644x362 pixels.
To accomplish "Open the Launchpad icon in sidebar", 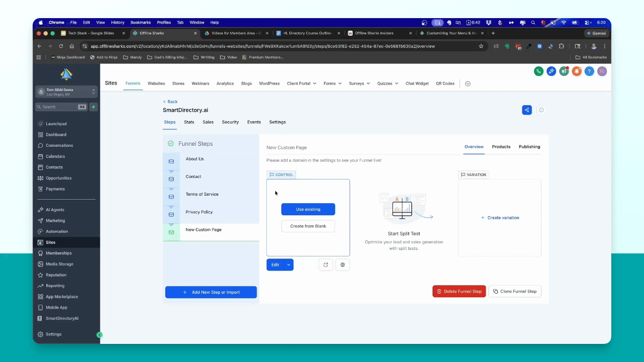I will click(41, 124).
